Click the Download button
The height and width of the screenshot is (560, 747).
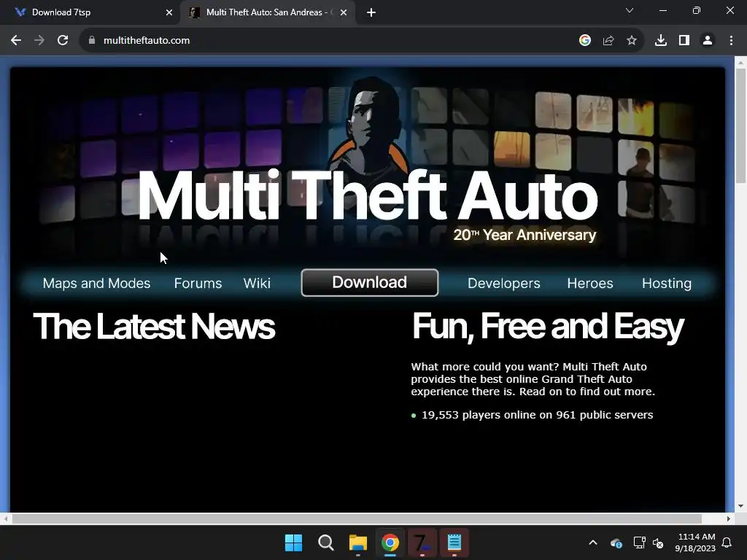[370, 282]
